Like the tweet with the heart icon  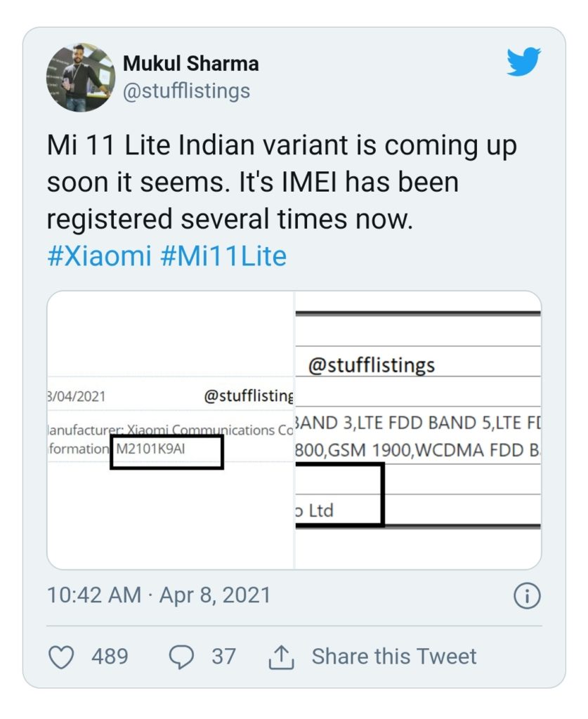pyautogui.click(x=63, y=657)
